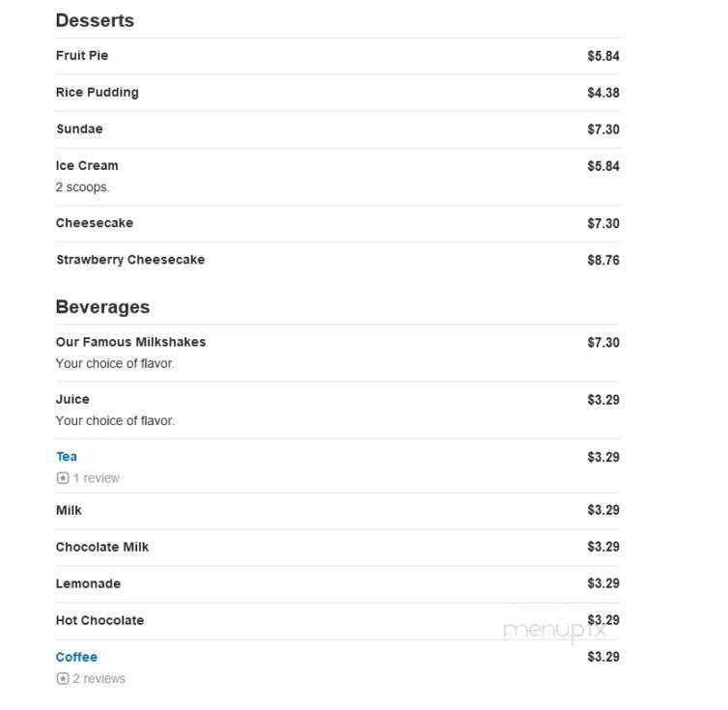Viewport: 728px width, 710px height.
Task: Click the star review icon under Tea
Action: [x=63, y=477]
